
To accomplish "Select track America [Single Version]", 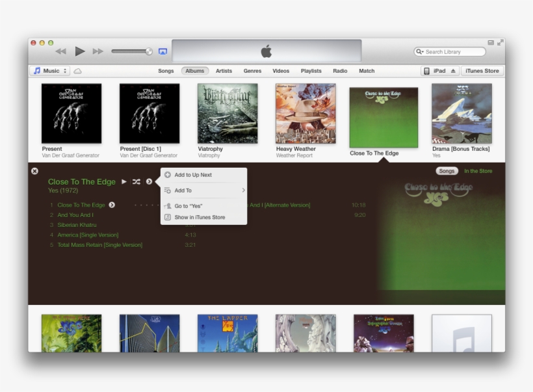I will [x=88, y=235].
